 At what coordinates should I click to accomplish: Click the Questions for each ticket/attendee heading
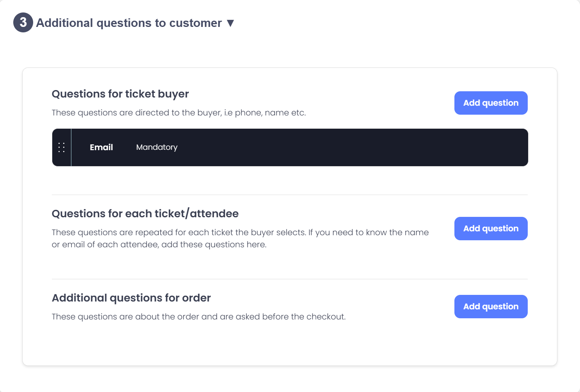coord(145,214)
